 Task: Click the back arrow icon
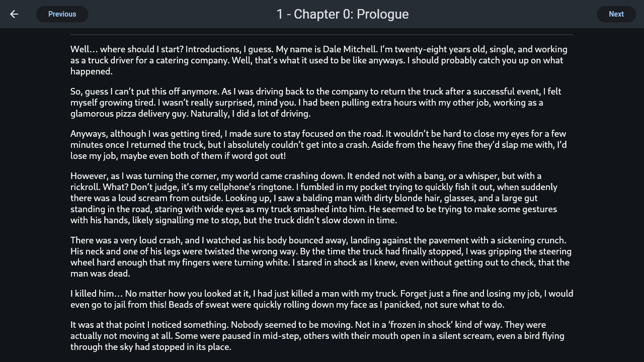[14, 14]
